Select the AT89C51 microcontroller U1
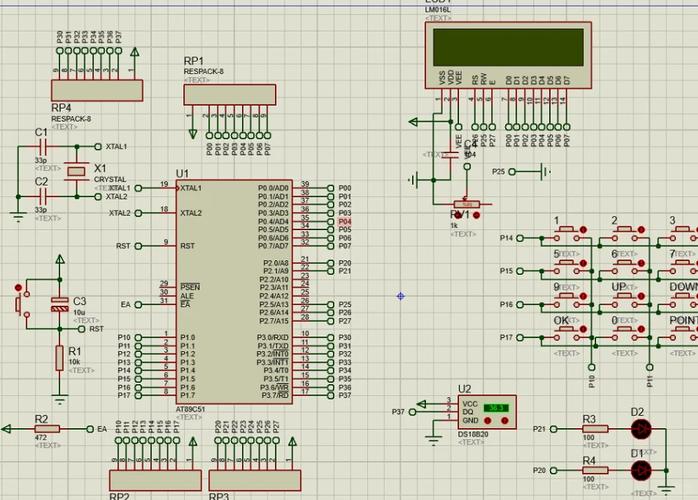The image size is (698, 500). [x=234, y=290]
